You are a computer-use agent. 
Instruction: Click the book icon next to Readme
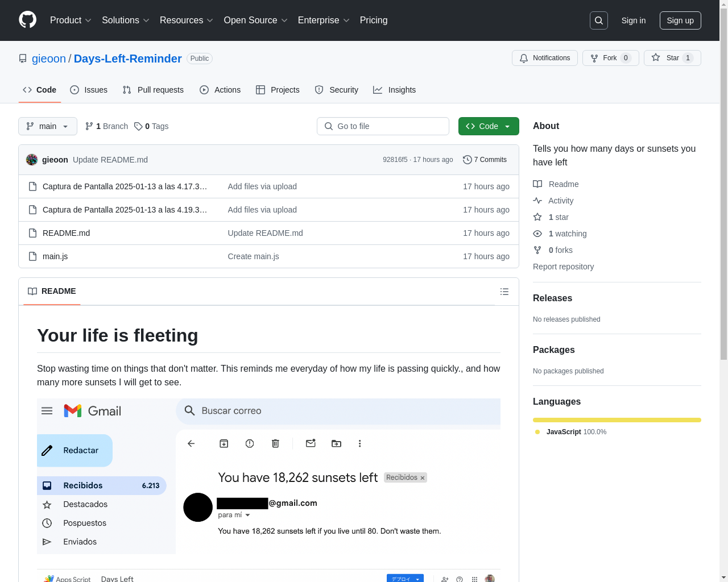click(x=537, y=184)
